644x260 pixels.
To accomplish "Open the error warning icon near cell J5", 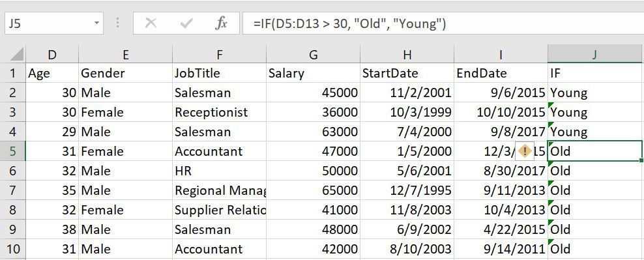I will [x=525, y=151].
